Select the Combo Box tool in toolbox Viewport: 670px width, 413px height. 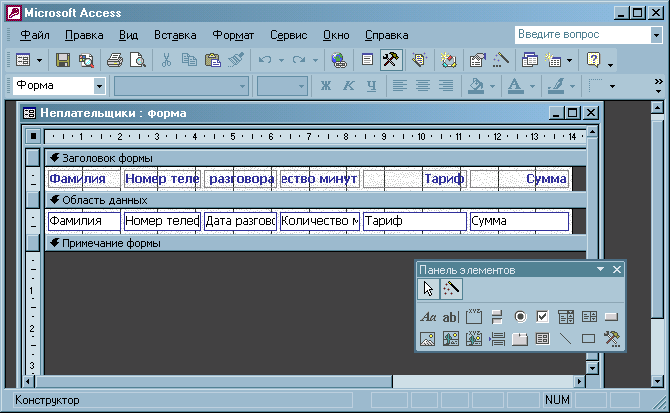click(x=566, y=317)
